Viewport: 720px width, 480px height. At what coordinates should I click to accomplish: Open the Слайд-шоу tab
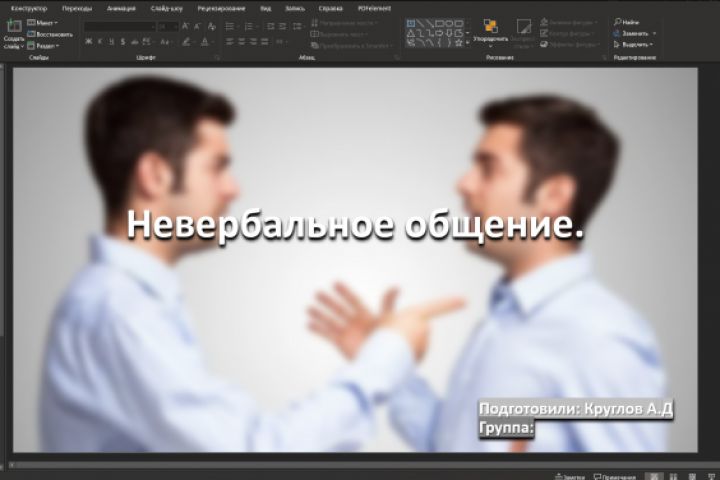(166, 8)
